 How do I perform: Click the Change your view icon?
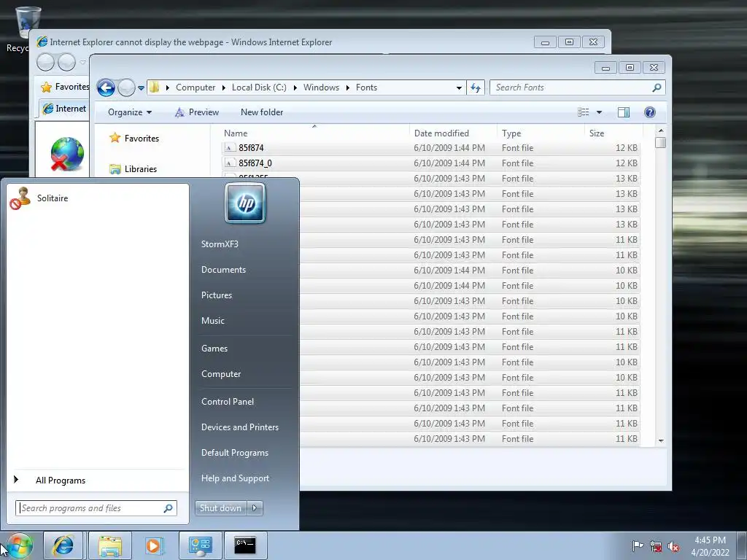583,112
